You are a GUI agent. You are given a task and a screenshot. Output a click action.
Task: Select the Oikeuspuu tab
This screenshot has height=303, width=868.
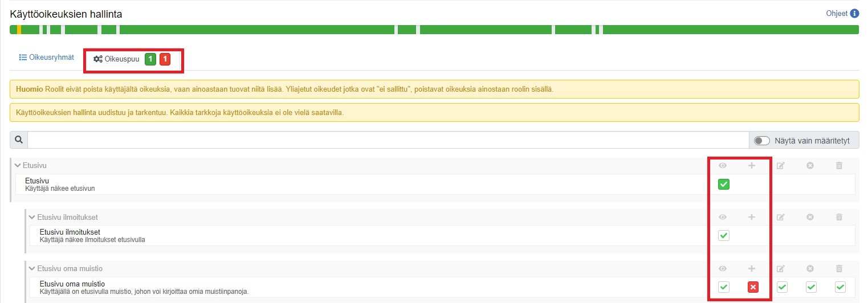click(117, 59)
